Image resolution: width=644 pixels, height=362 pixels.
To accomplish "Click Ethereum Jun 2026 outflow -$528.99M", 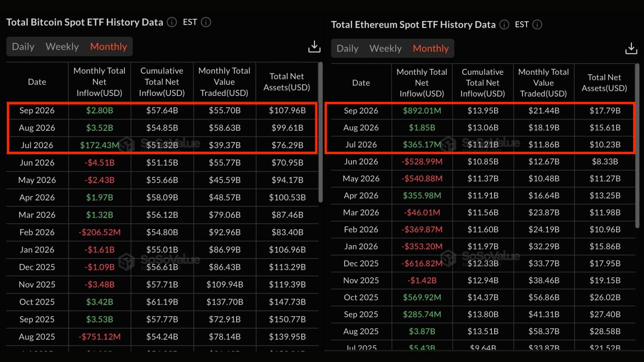I will coord(422,162).
